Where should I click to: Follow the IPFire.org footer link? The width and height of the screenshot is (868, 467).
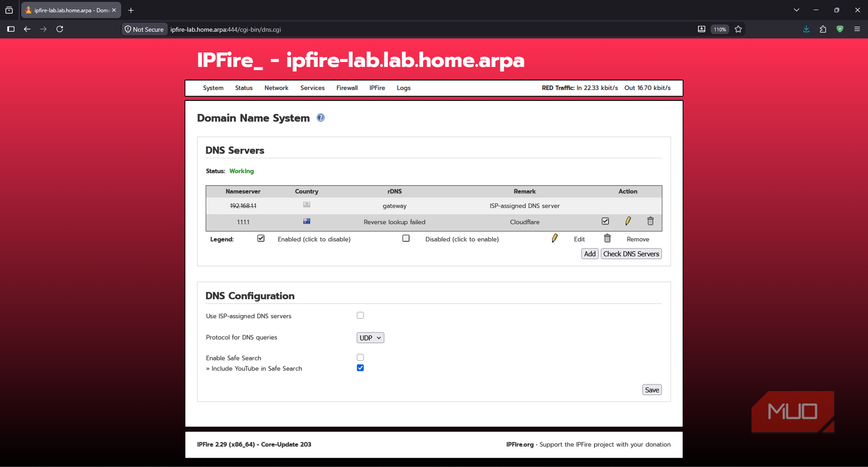point(520,444)
